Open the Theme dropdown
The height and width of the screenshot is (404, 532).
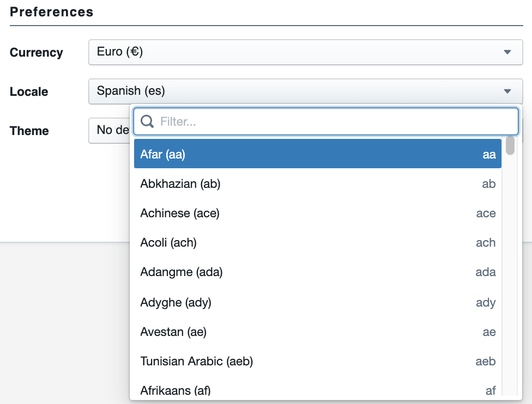tap(109, 131)
